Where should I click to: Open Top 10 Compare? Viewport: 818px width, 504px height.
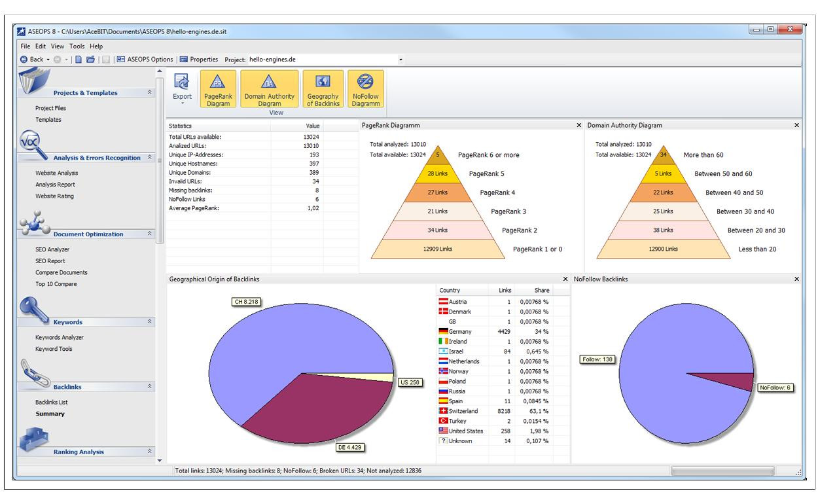point(56,284)
